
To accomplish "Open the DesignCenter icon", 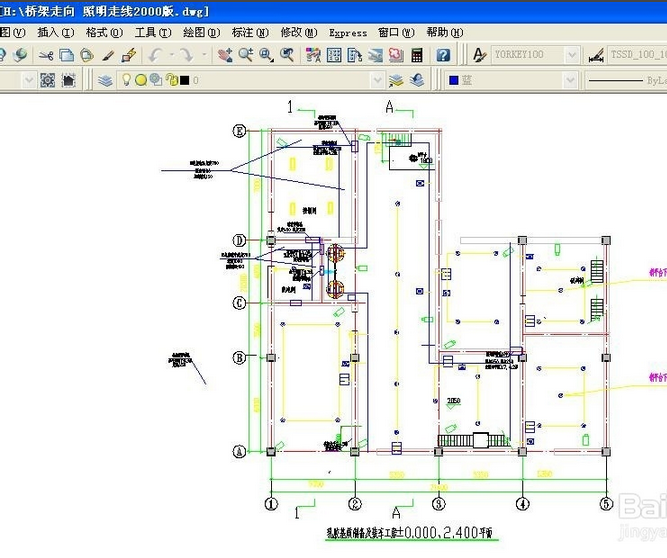I will [334, 55].
